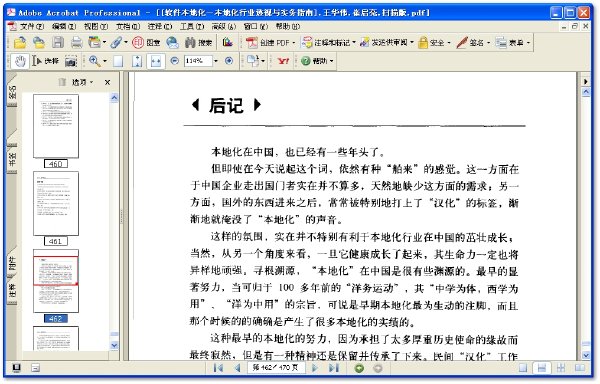This screenshot has width=600, height=384.
Task: Switch to the 注释 comments side tab
Action: (x=12, y=292)
